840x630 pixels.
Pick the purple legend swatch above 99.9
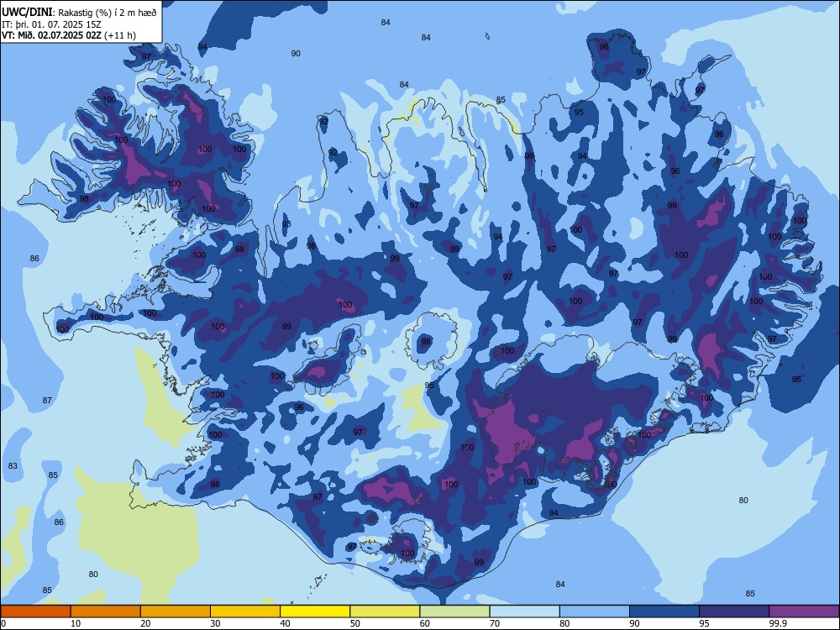click(x=804, y=612)
